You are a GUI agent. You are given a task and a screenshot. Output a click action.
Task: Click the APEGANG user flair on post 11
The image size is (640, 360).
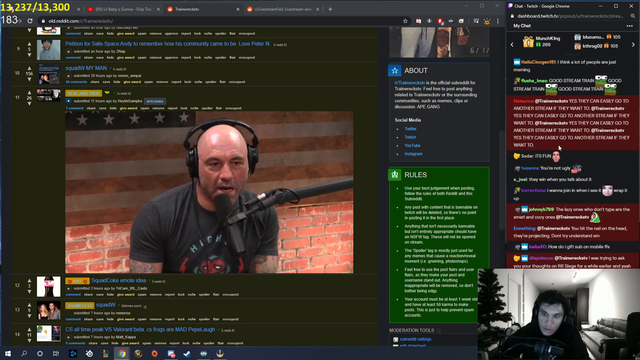[x=155, y=101]
